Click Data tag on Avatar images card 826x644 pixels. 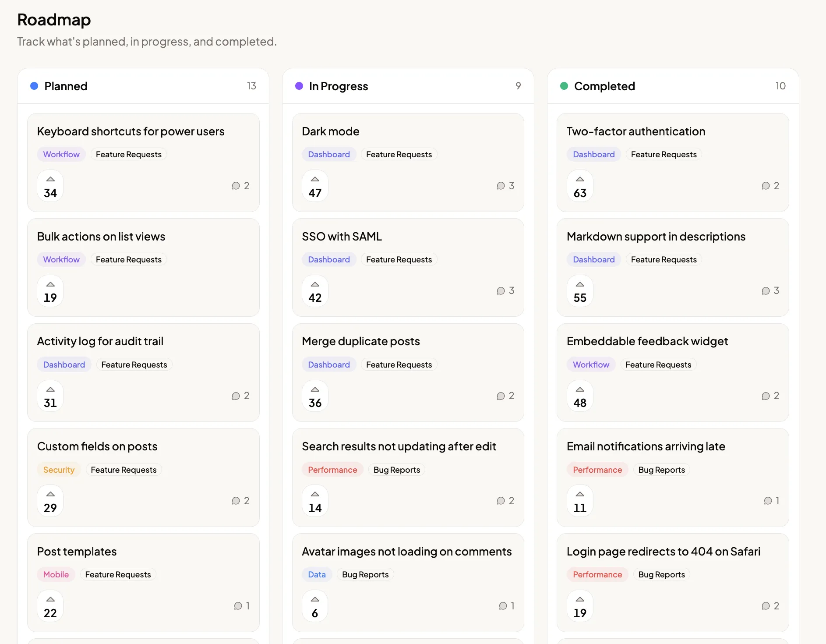317,574
